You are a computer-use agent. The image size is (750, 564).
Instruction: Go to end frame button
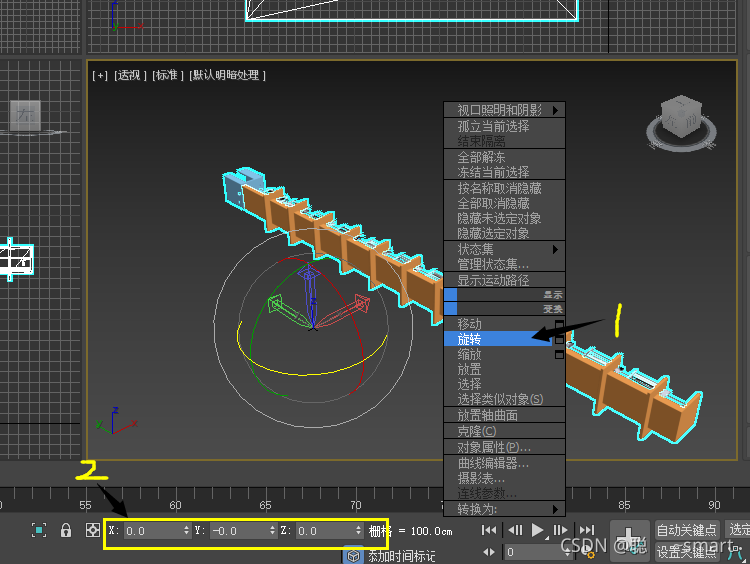pyautogui.click(x=586, y=530)
